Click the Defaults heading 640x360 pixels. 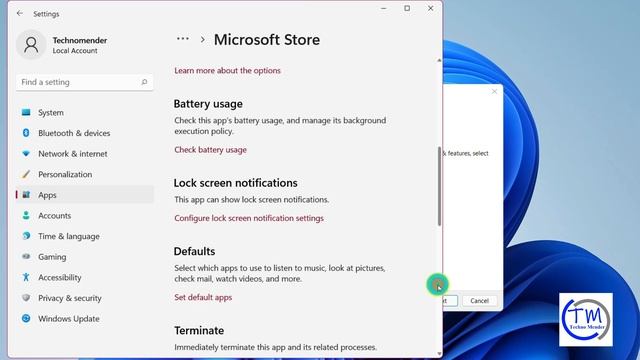coord(194,251)
